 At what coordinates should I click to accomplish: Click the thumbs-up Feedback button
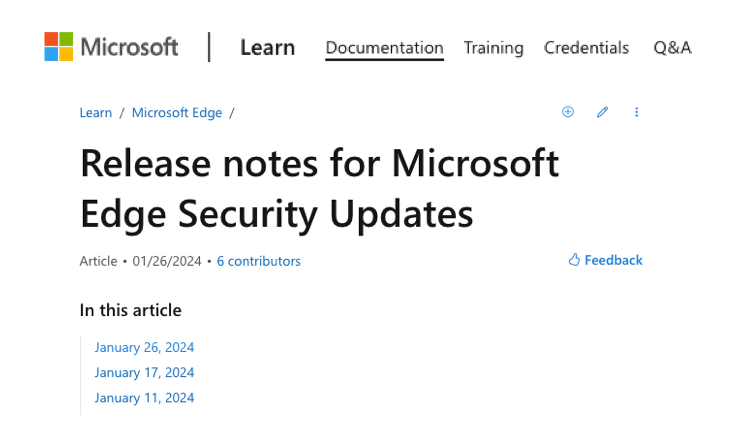(x=605, y=260)
